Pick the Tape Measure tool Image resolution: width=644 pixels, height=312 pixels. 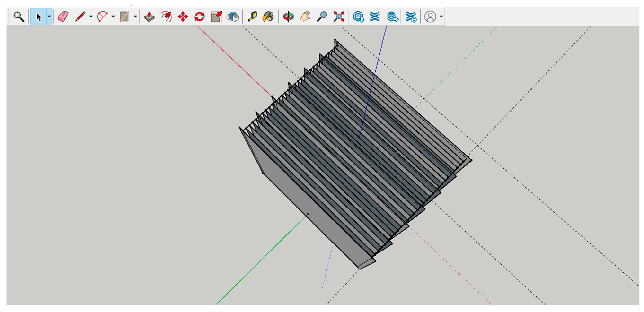[x=252, y=17]
